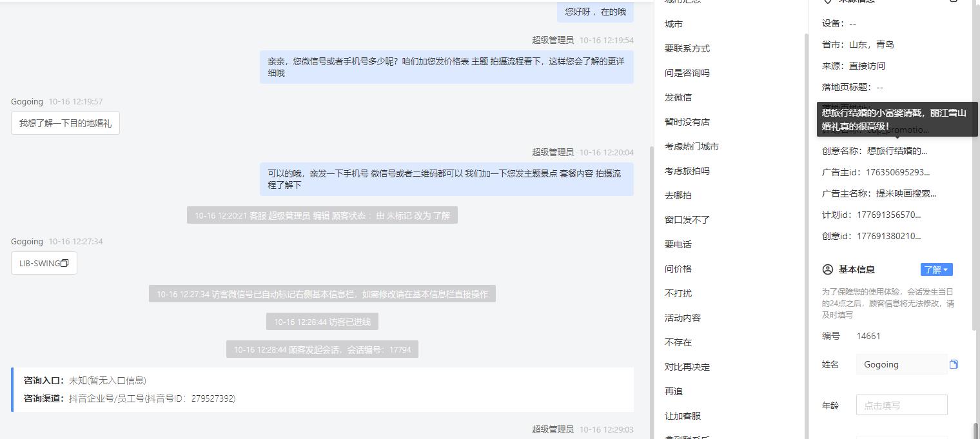The image size is (980, 439).
Task: Click the 年龄 input field
Action: point(901,405)
